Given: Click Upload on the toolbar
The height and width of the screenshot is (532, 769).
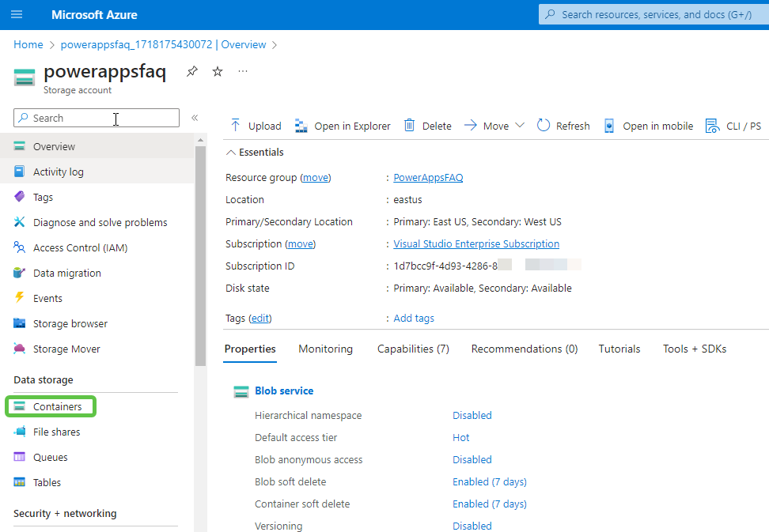Looking at the screenshot, I should pyautogui.click(x=255, y=126).
